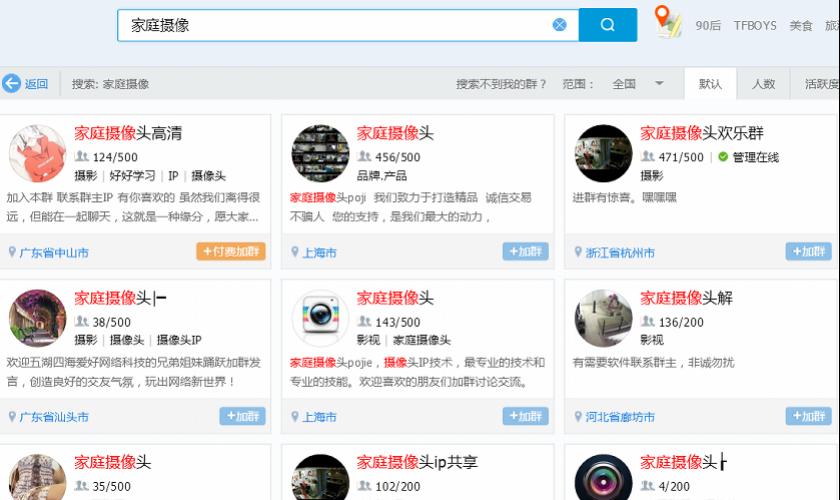840x500 pixels.
Task: Click +加群 on the 456/500 group card
Action: click(526, 251)
